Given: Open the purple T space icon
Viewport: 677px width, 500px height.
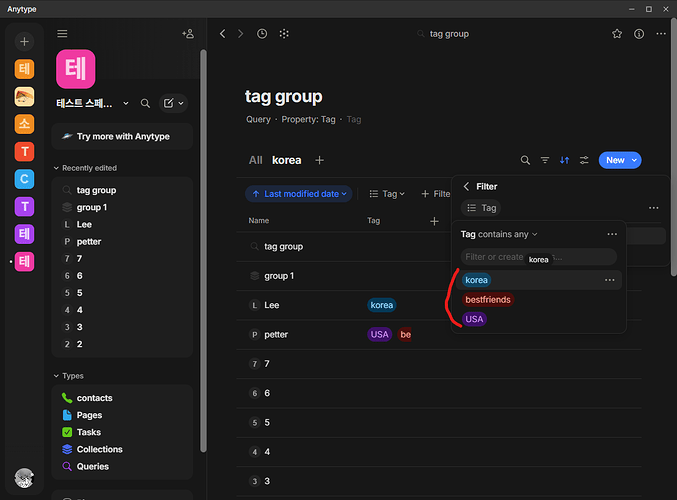Looking at the screenshot, I should click(25, 207).
